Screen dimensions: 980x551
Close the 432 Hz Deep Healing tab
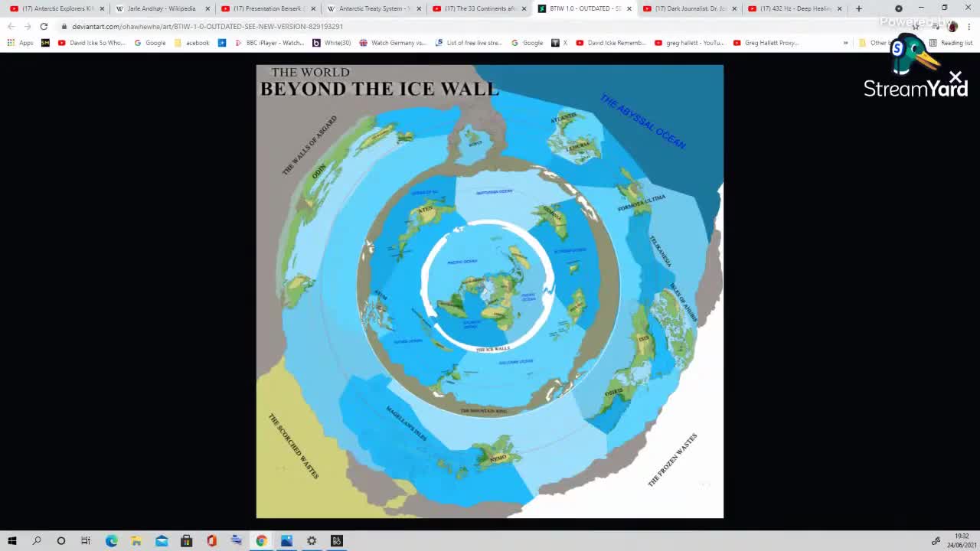(x=840, y=8)
